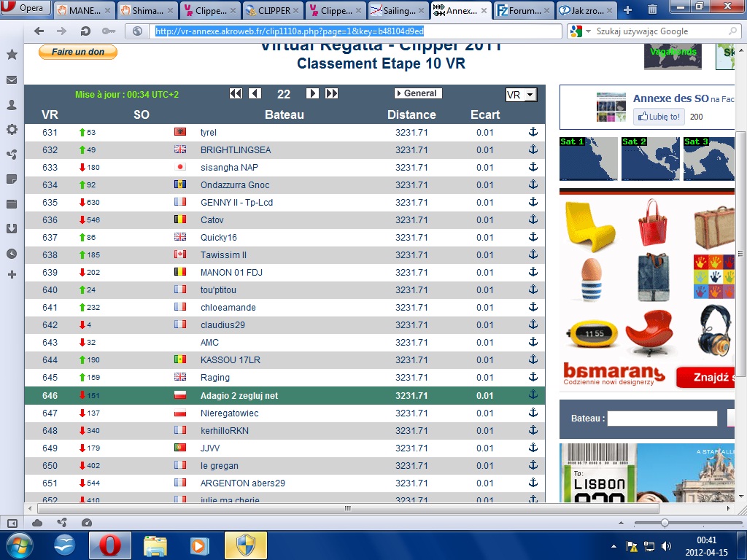
Task: Open the History clock panel
Action: 12,254
